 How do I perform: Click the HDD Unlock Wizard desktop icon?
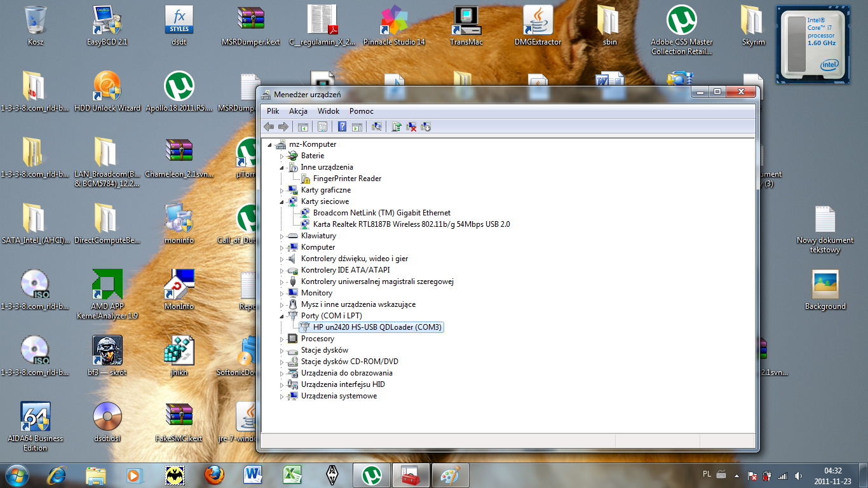pyautogui.click(x=107, y=92)
